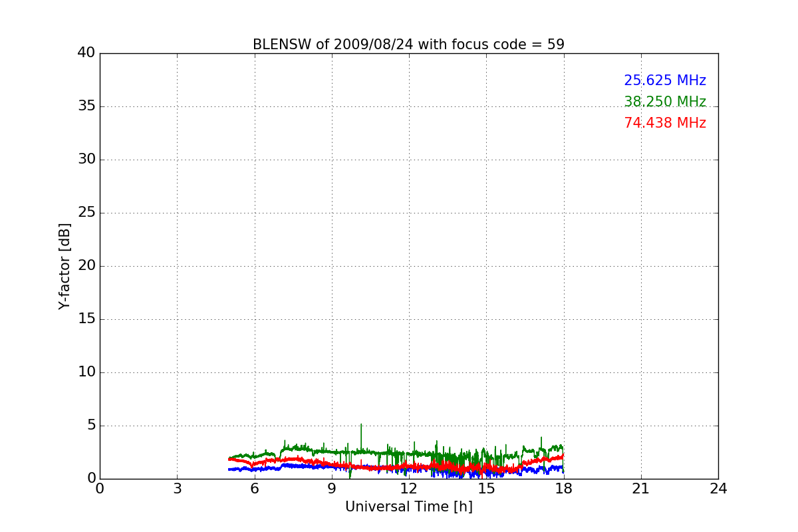This screenshot has height=532, width=798.
Task: Select the 25.625 MHz legend label
Action: point(665,80)
